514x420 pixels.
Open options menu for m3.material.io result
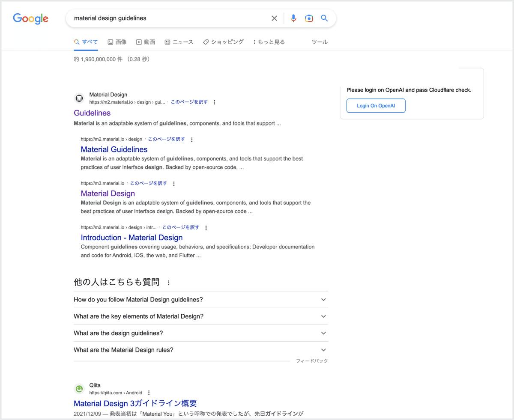click(x=174, y=184)
